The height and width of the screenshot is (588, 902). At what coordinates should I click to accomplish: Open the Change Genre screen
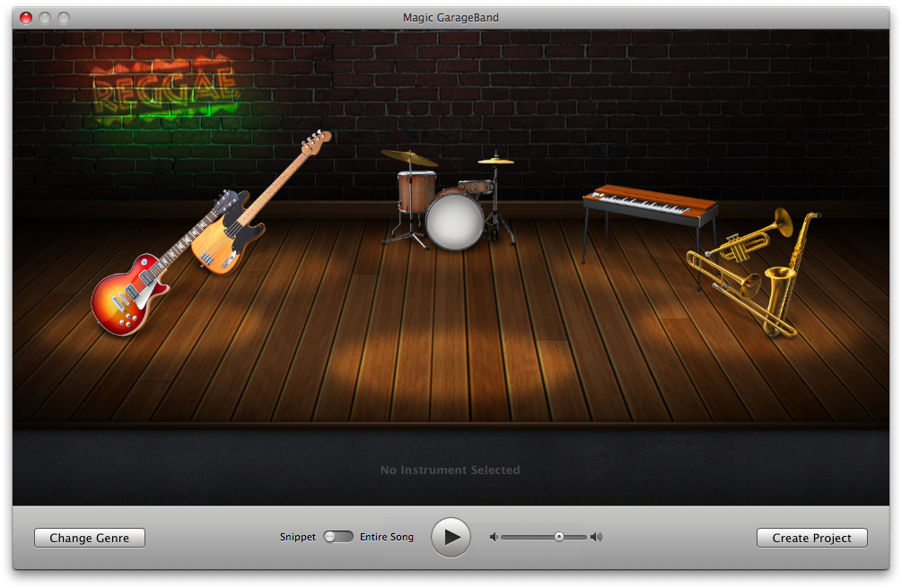point(90,538)
